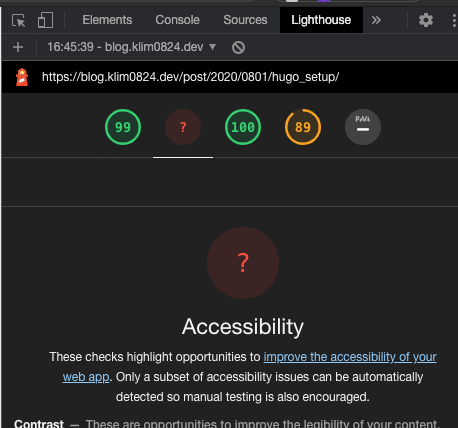Start a new audit with plus icon

(x=18, y=47)
